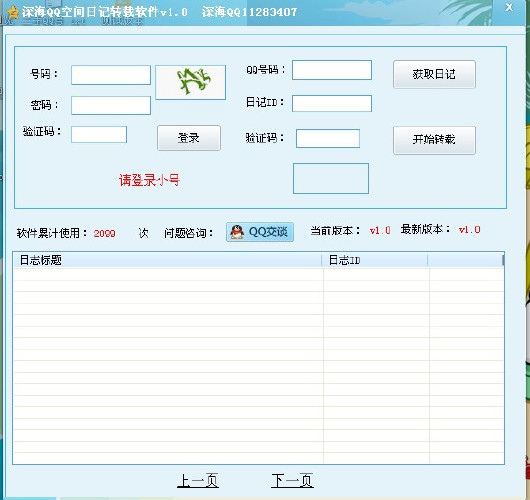Click the usage count value 2099
Viewport: 530px width, 500px height.
click(104, 234)
